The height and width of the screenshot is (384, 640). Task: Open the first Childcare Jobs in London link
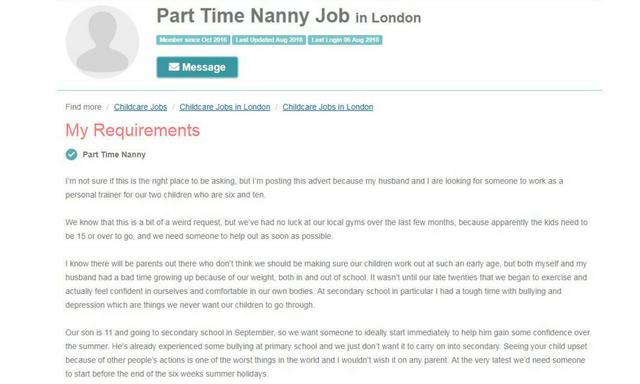click(x=225, y=107)
